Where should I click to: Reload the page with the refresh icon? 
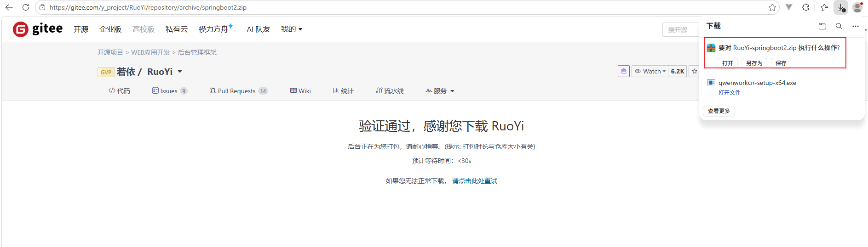[26, 7]
